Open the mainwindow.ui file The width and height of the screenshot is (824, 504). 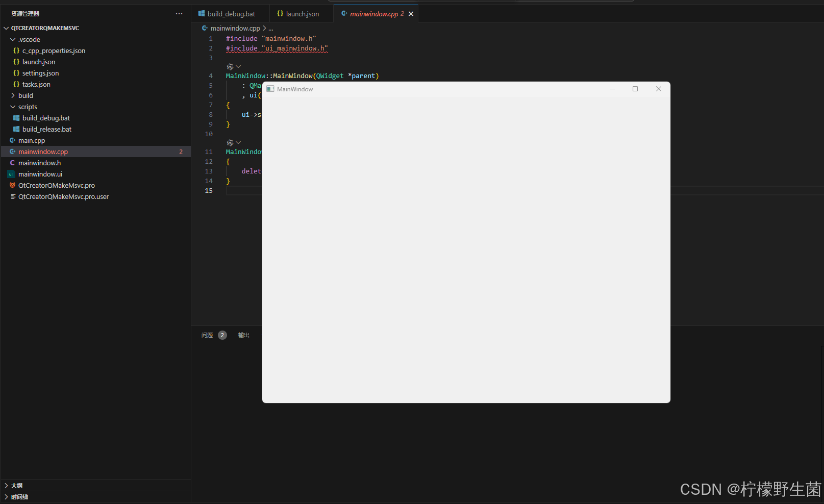pos(40,174)
